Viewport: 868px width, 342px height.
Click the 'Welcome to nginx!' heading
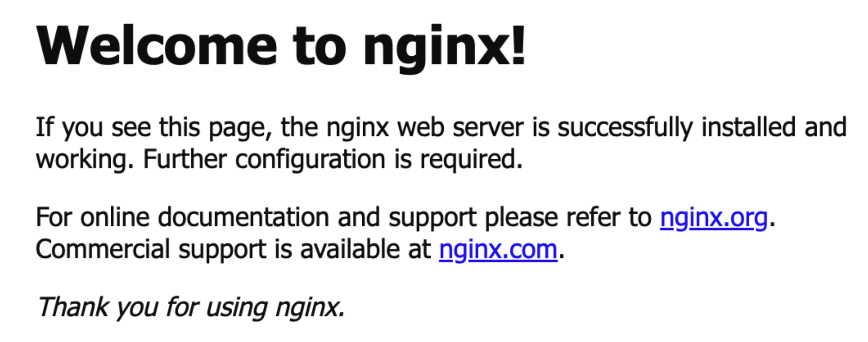281,46
